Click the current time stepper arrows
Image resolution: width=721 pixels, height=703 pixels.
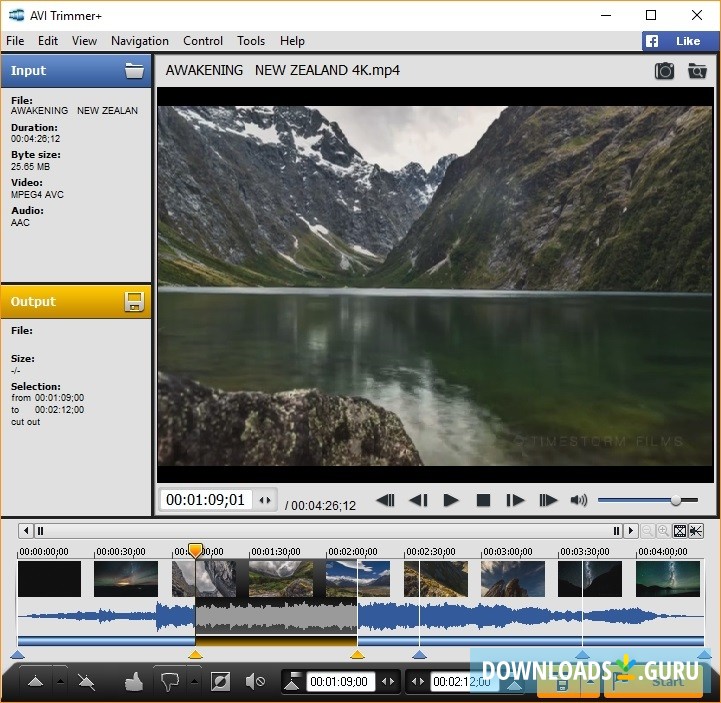[265, 500]
